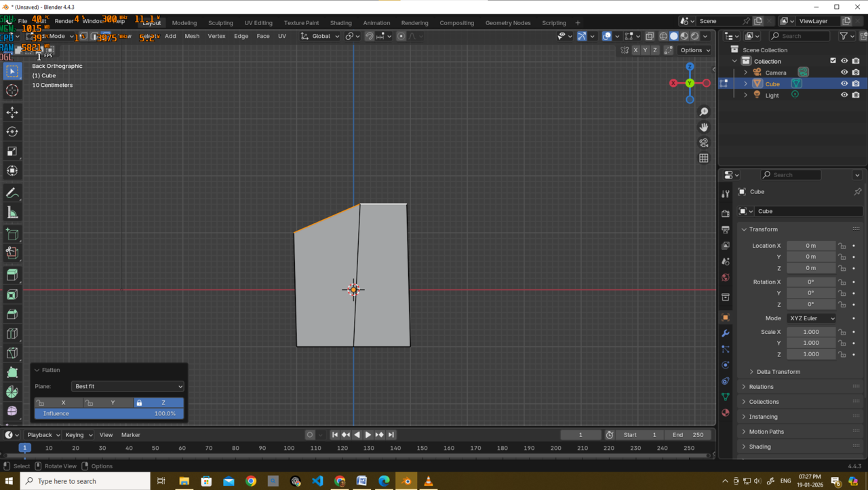Activate the Annotate pencil tool
868x490 pixels.
[x=12, y=193]
